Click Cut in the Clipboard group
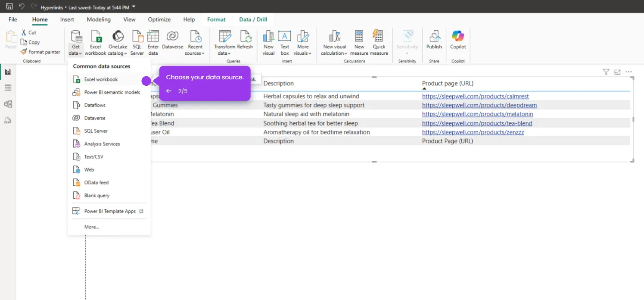Image resolution: width=644 pixels, height=300 pixels. point(28,33)
